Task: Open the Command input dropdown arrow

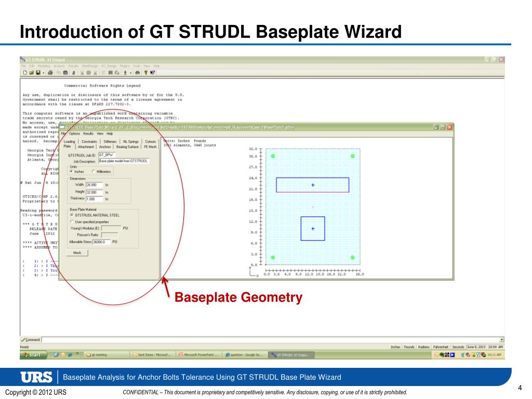Action: 502,340
